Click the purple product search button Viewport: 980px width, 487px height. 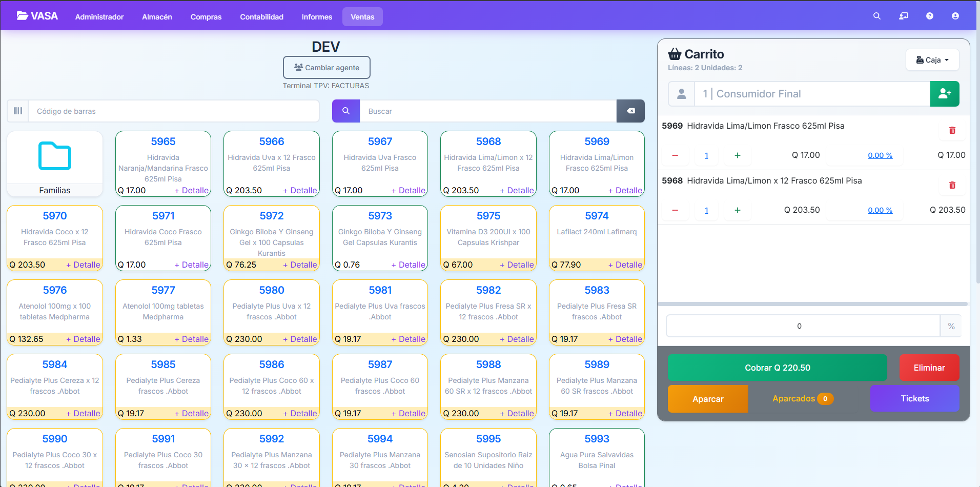click(346, 111)
